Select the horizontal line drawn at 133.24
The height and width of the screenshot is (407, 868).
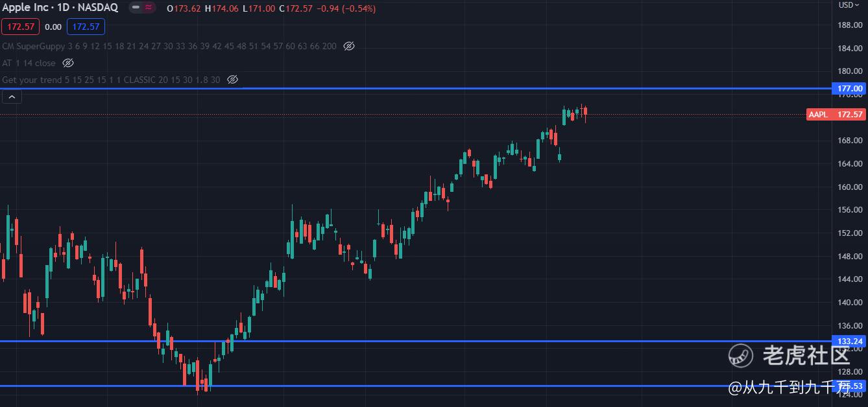(x=415, y=341)
